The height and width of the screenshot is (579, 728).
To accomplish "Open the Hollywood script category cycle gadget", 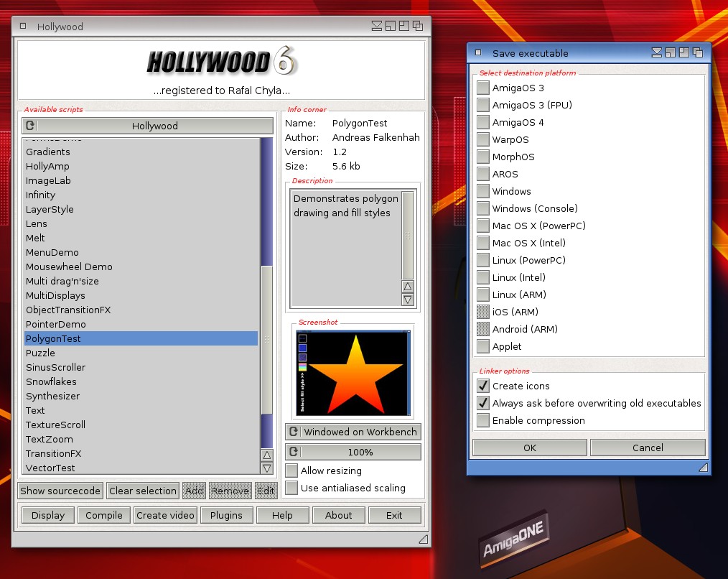I will tap(148, 126).
